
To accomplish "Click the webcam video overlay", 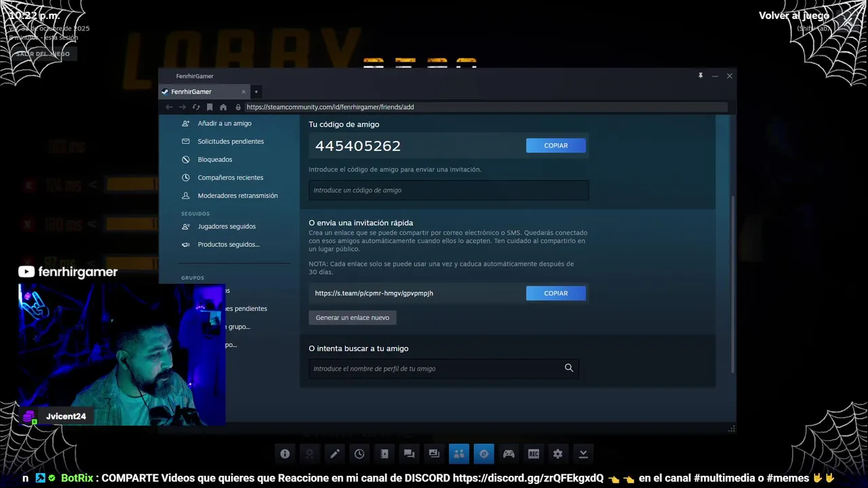I will (x=122, y=354).
